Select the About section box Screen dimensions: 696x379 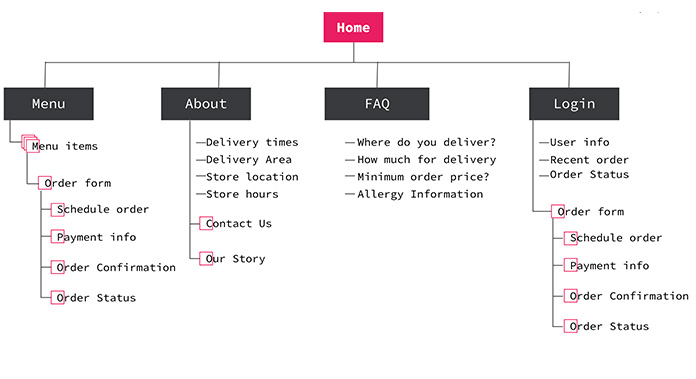point(206,104)
